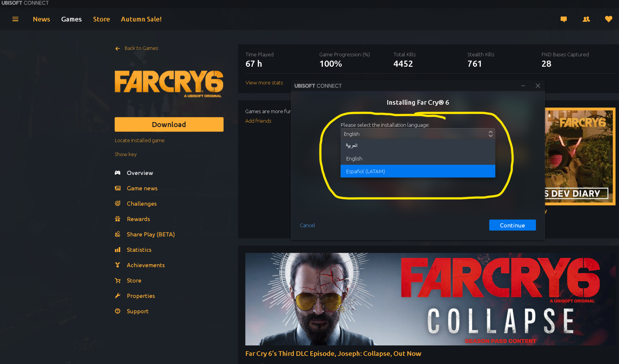This screenshot has height=364, width=619.
Task: Open the Support section
Action: [138, 311]
